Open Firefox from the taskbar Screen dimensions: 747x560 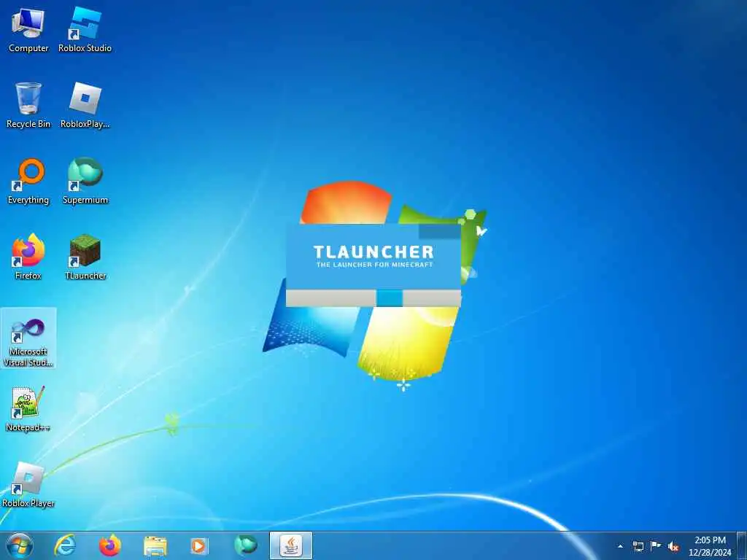click(x=109, y=545)
